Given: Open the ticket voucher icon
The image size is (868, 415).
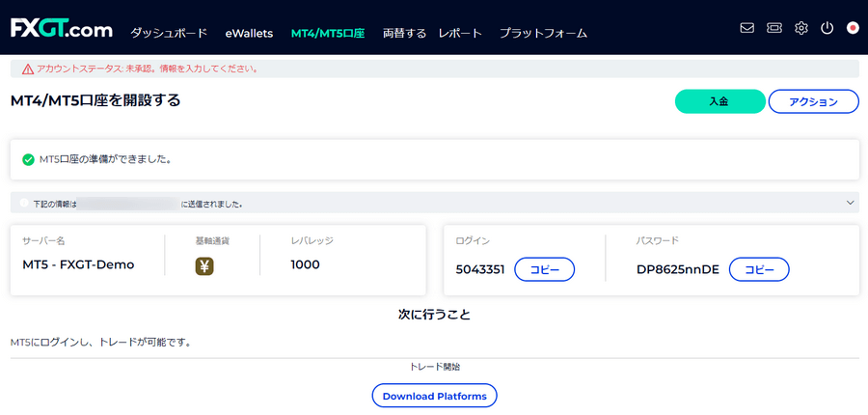Looking at the screenshot, I should coord(773,28).
